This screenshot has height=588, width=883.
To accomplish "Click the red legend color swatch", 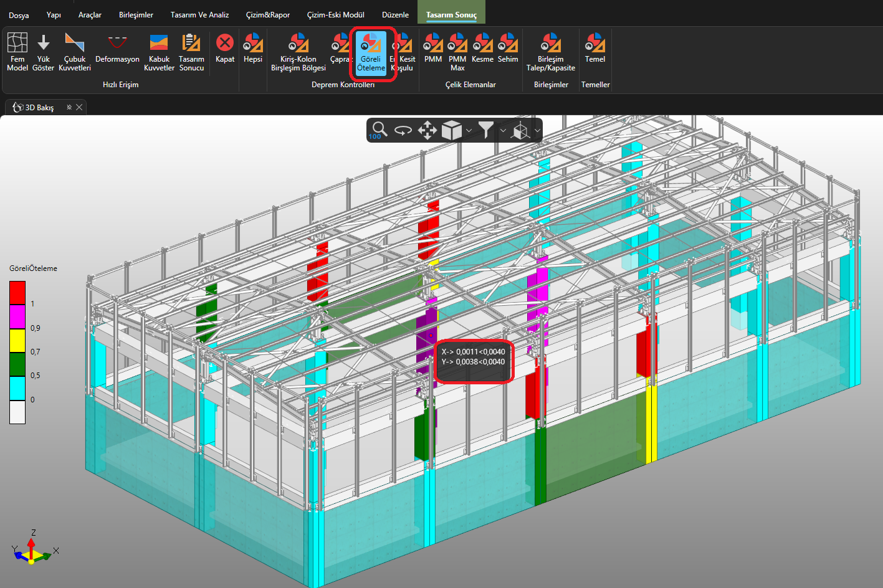I will tap(17, 293).
